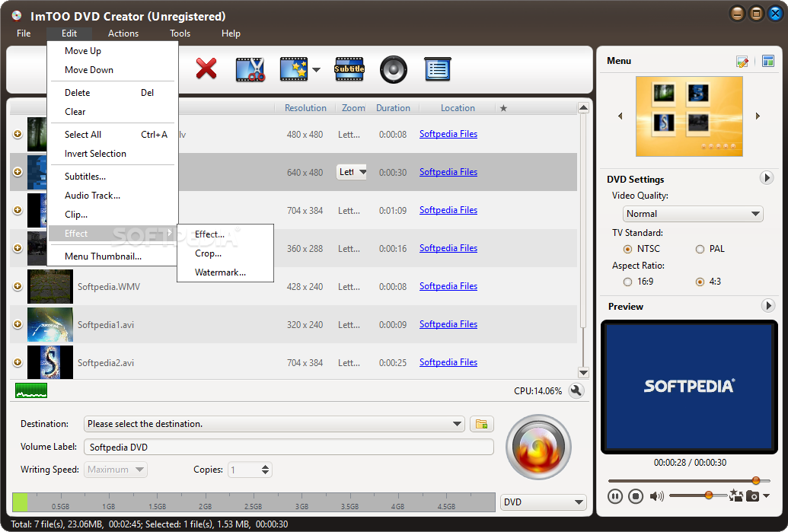
Task: Open zoom dropdown in selected 640 x 480 row
Action: click(352, 172)
